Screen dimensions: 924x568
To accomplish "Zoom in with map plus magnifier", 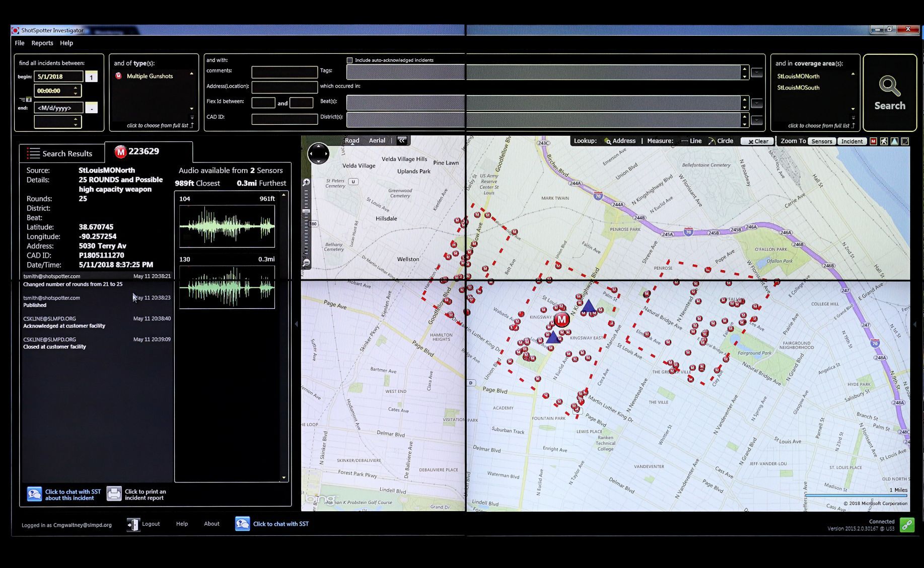I will tap(306, 183).
